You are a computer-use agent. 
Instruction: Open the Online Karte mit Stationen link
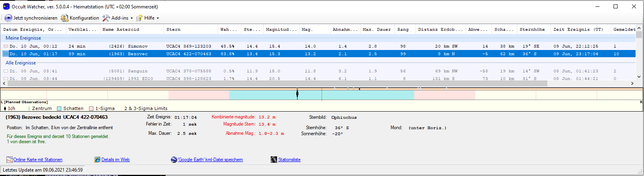pyautogui.click(x=38, y=160)
